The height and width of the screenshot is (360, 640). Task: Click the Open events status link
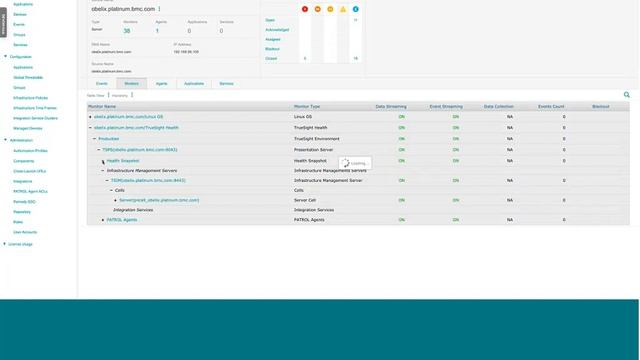click(270, 20)
